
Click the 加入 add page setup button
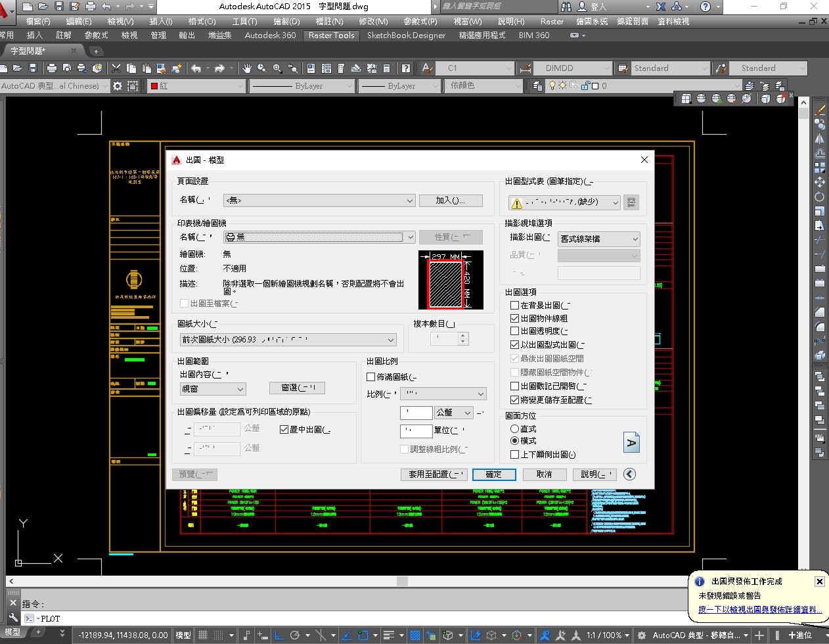451,200
